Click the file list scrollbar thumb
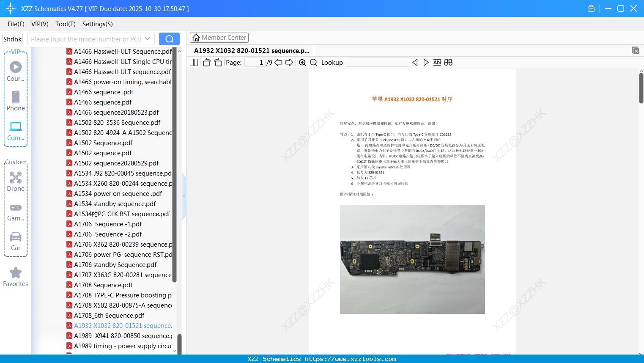Screen dimensions: 644x363 pos(174,165)
